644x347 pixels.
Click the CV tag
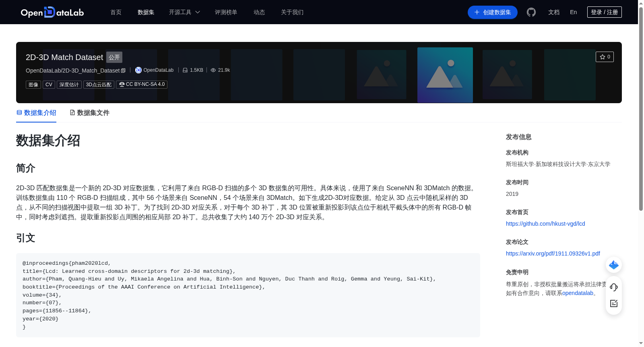(49, 85)
